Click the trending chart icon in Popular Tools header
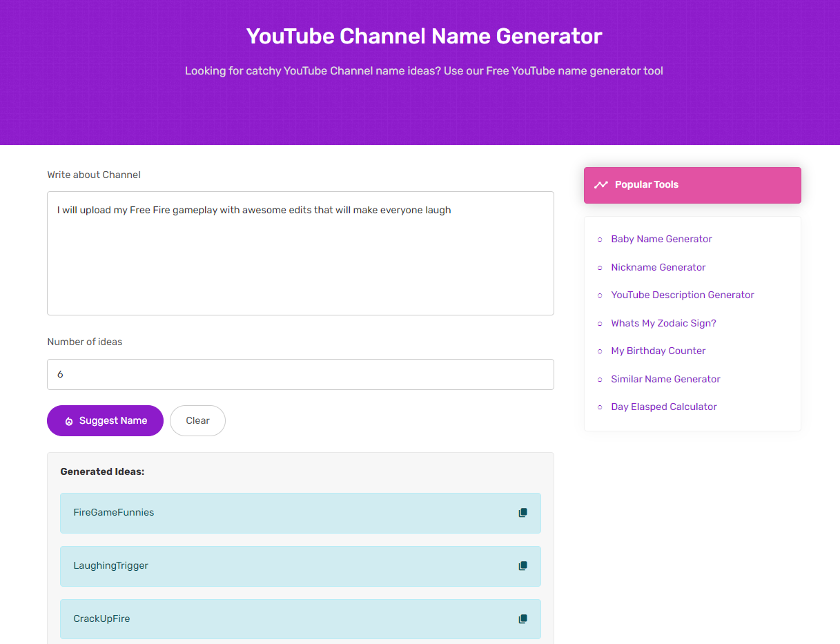The width and height of the screenshot is (840, 644). pyautogui.click(x=601, y=185)
